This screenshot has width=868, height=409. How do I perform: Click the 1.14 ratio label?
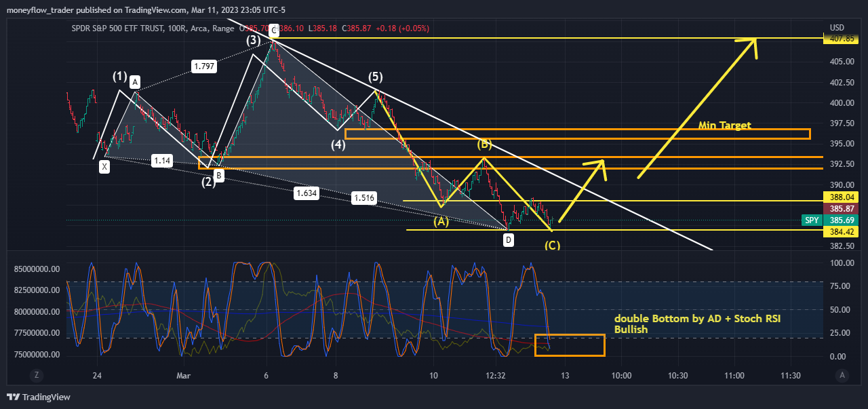(161, 161)
